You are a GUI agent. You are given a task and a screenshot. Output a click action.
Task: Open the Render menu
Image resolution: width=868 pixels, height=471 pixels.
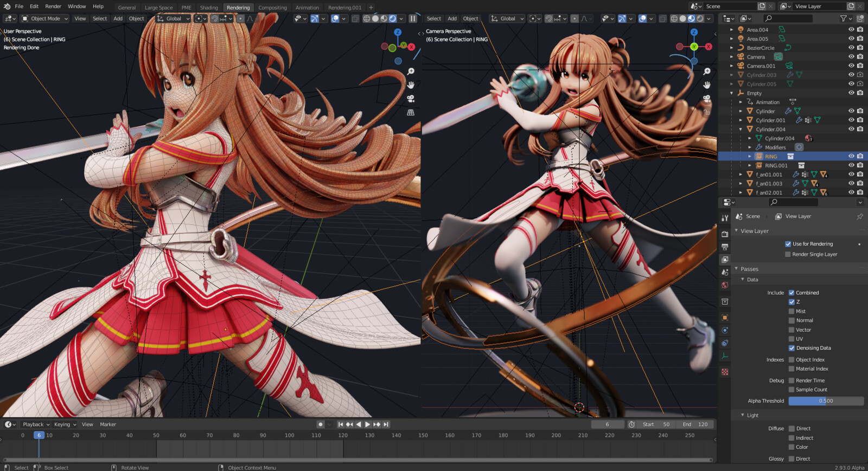53,7
